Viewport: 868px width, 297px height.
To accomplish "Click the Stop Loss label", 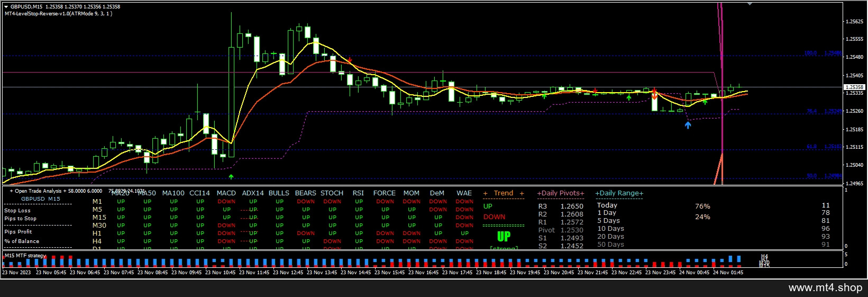I will click(x=17, y=211).
